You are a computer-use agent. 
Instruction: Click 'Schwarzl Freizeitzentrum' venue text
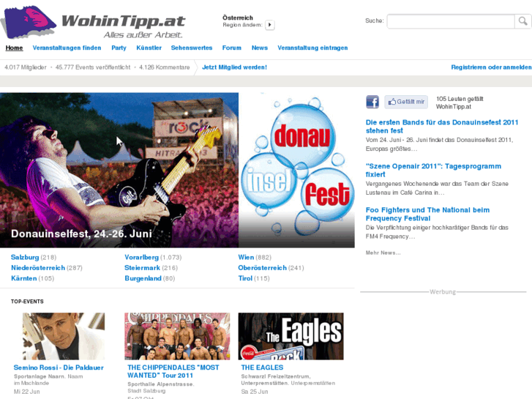coord(275,376)
